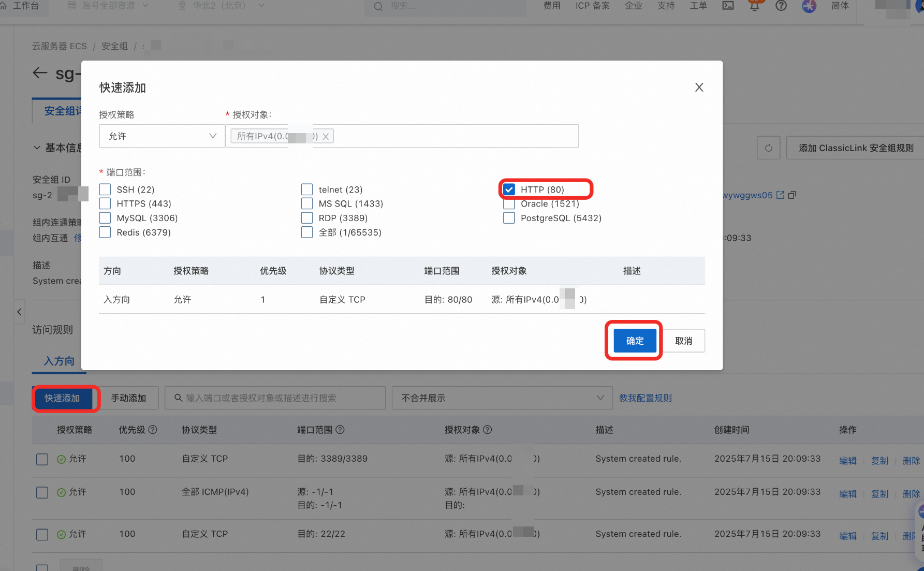Open the AI assistant star icon
This screenshot has height=571, width=924.
click(809, 6)
